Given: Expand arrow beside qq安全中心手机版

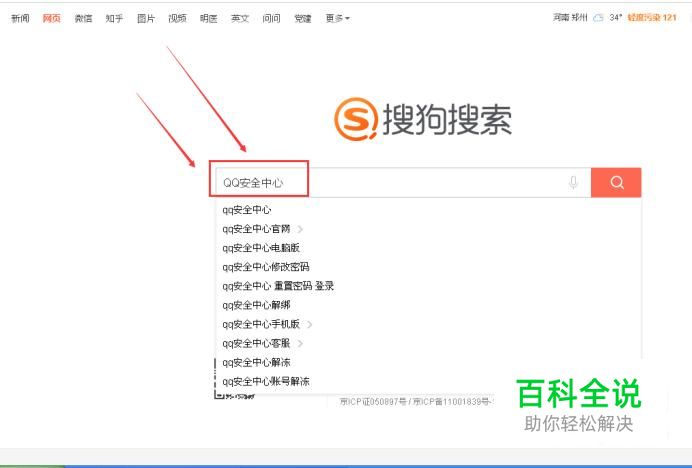Looking at the screenshot, I should 309,324.
